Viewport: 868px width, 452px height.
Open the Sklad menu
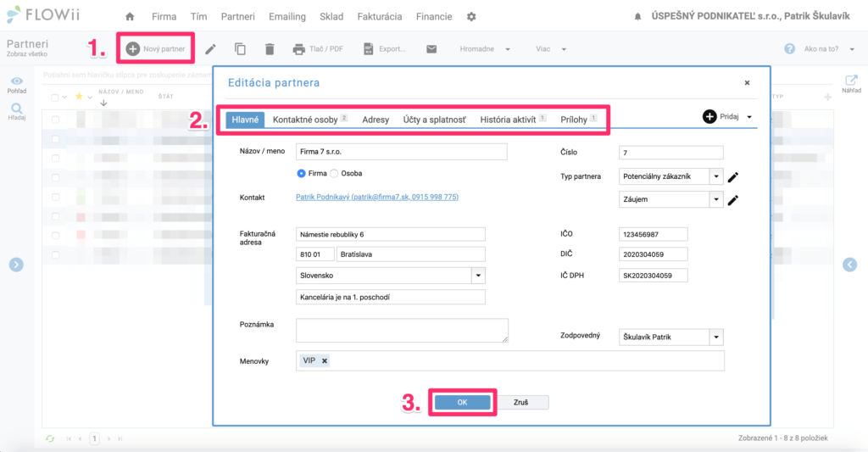pyautogui.click(x=331, y=17)
